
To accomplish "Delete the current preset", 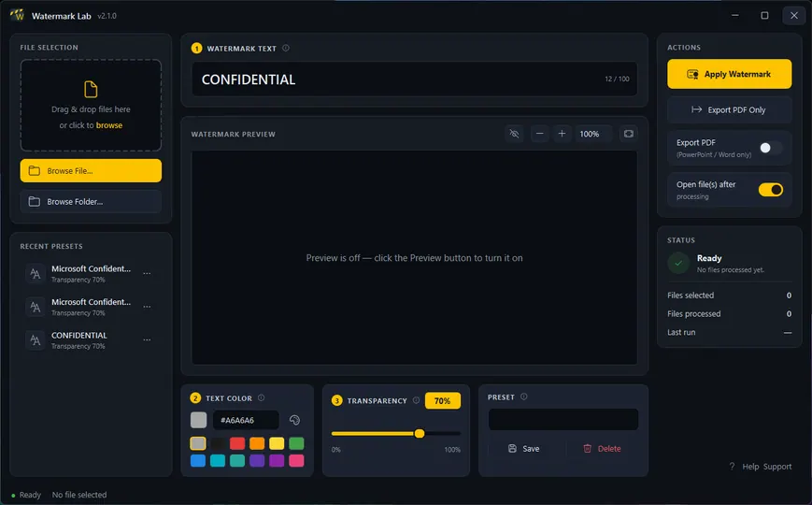I will pyautogui.click(x=603, y=449).
